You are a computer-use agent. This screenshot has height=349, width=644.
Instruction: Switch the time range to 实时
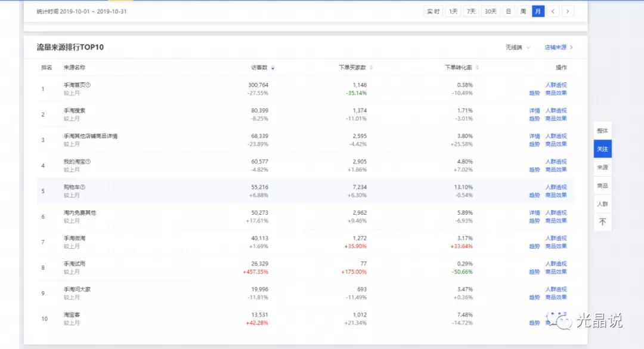point(433,11)
